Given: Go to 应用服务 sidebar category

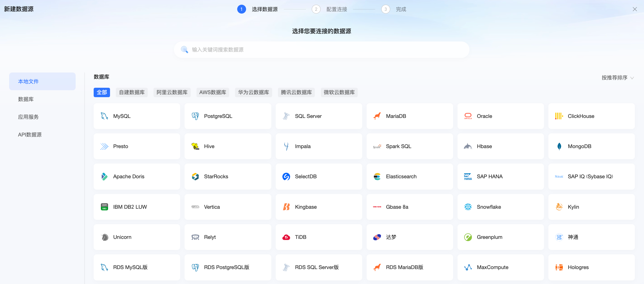Looking at the screenshot, I should tap(42, 117).
